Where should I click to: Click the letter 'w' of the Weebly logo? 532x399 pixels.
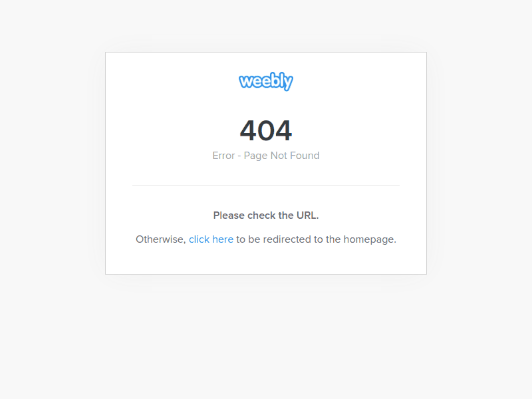point(245,81)
